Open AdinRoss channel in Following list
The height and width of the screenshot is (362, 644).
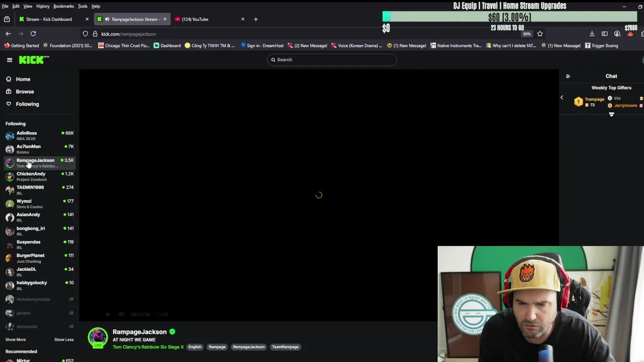39,136
